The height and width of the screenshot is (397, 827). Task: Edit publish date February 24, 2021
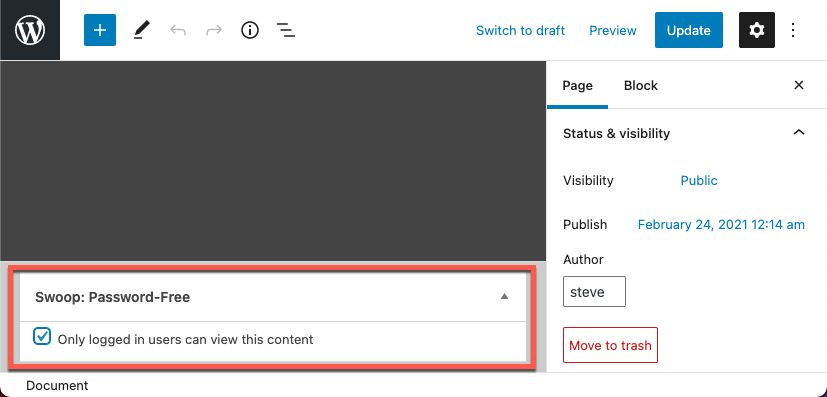coord(721,225)
